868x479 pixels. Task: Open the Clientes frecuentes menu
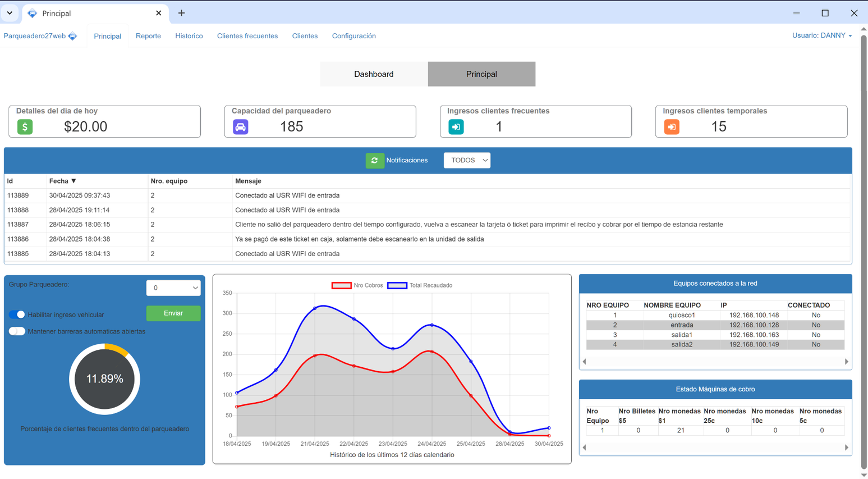[247, 36]
